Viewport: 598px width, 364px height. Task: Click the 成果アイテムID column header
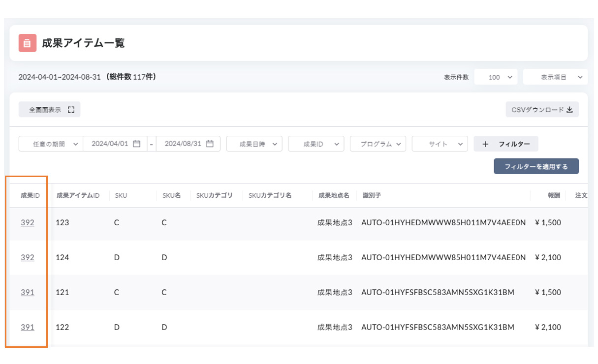(x=78, y=195)
